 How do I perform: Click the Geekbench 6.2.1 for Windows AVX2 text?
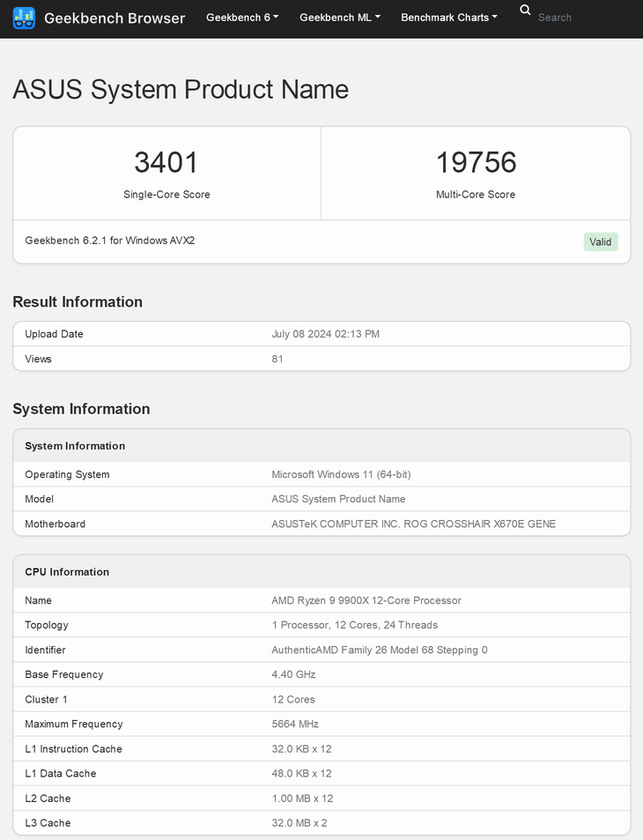[x=110, y=241]
